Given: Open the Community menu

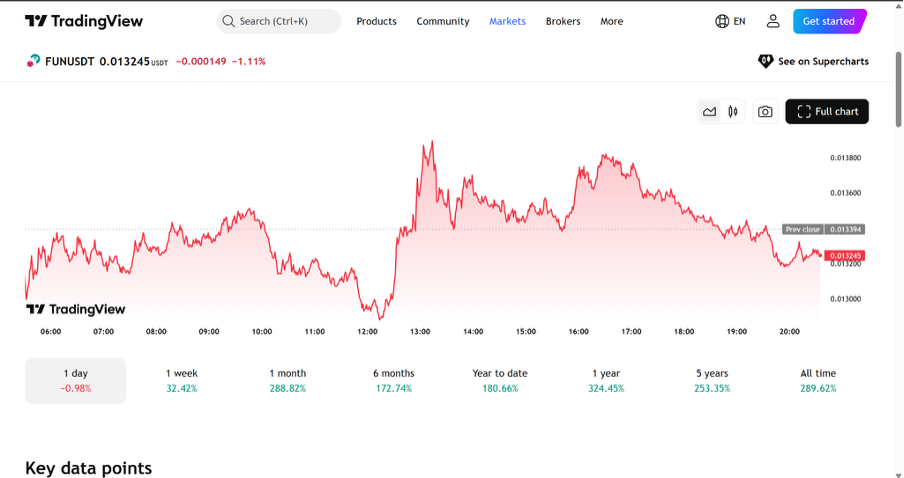Looking at the screenshot, I should pos(443,21).
